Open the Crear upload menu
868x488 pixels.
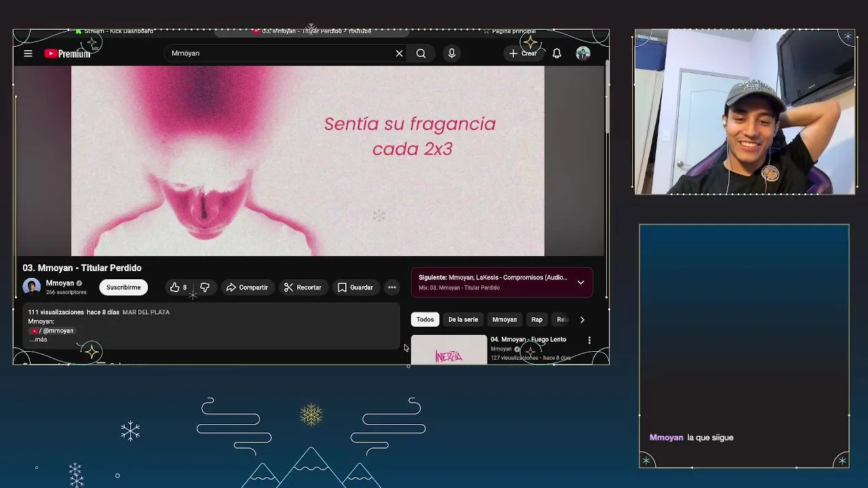(524, 54)
